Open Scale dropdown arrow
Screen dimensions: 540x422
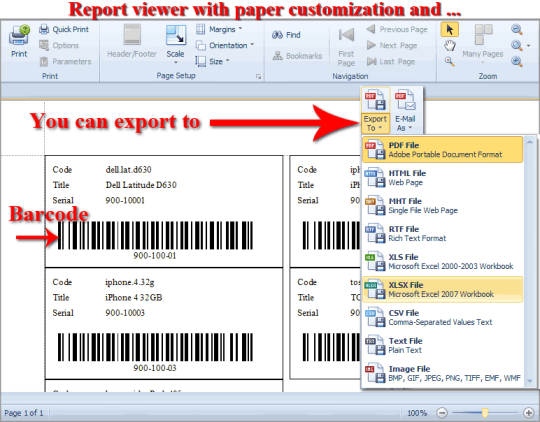[x=176, y=62]
